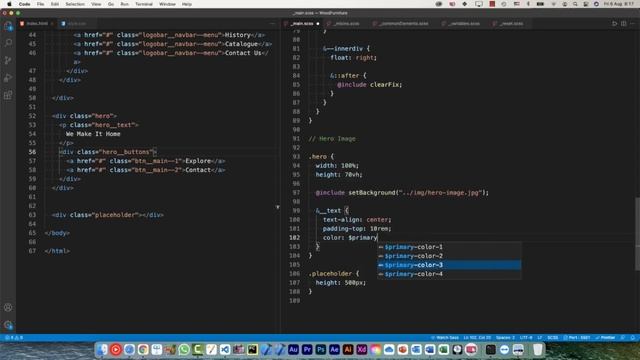Click the setBackground include line
Viewport: 640px width, 360px height.
pyautogui.click(x=402, y=193)
